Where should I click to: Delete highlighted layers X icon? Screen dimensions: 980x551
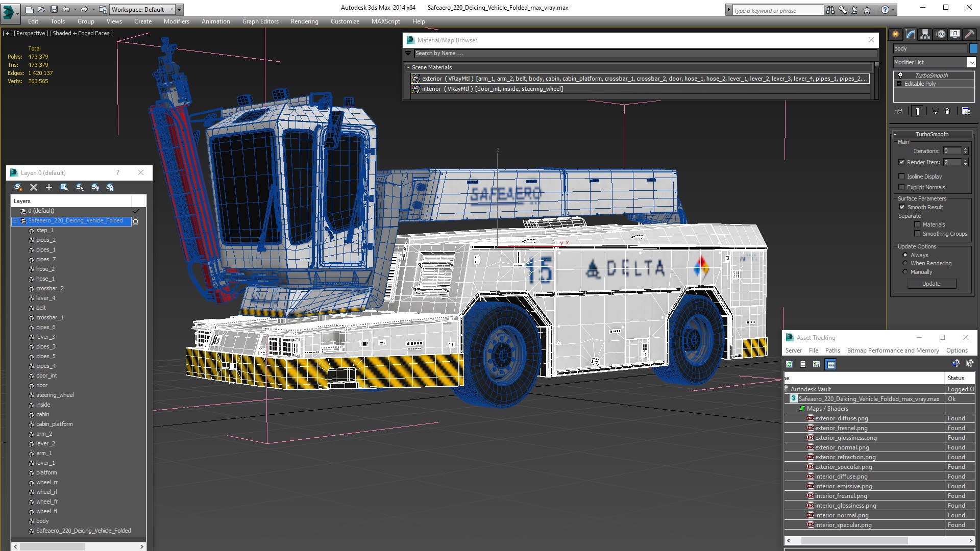pos(34,187)
